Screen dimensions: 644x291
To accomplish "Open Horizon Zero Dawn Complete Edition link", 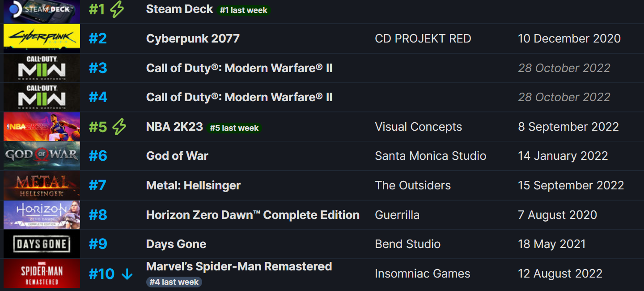I will [x=253, y=215].
